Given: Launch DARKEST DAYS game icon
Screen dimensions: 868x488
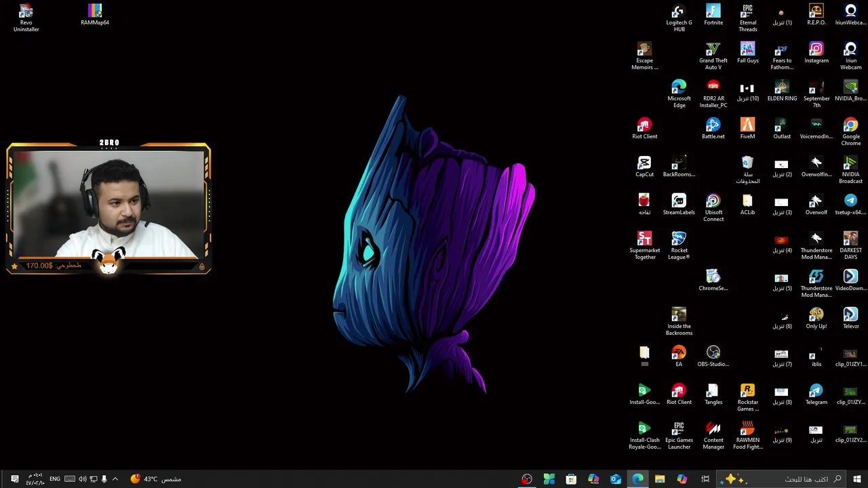Looking at the screenshot, I should click(x=851, y=246).
